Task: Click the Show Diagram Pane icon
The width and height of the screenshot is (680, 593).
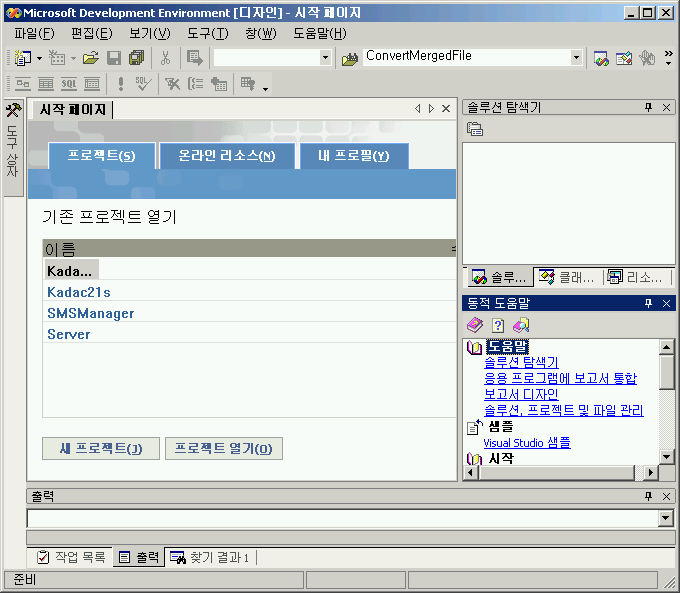Action: tap(23, 83)
